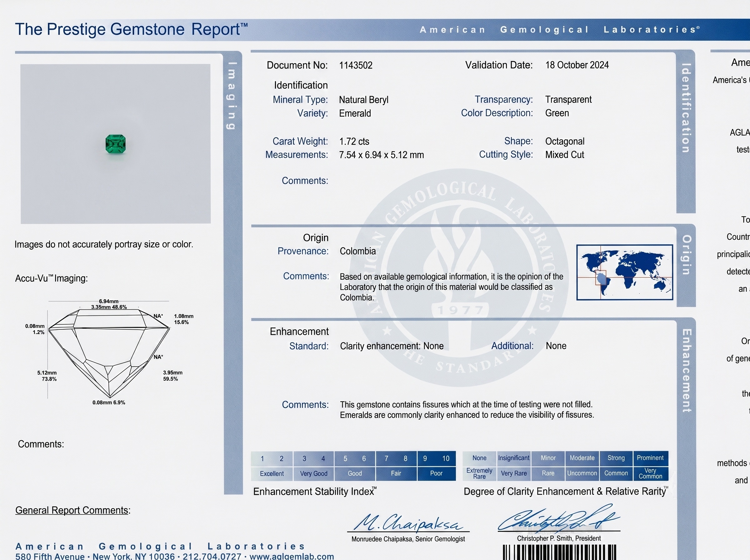The height and width of the screenshot is (560, 750).
Task: Click the Christopher P. Smith signature
Action: [558, 519]
